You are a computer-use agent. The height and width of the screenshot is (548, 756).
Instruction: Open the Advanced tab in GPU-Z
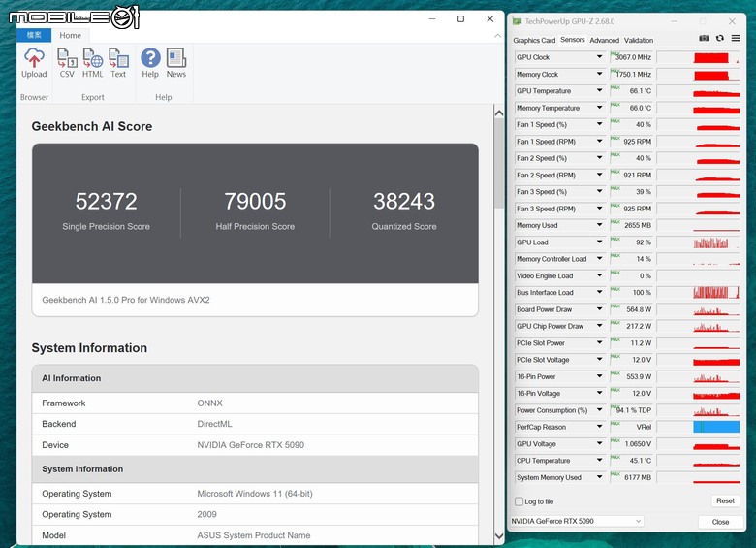point(604,40)
